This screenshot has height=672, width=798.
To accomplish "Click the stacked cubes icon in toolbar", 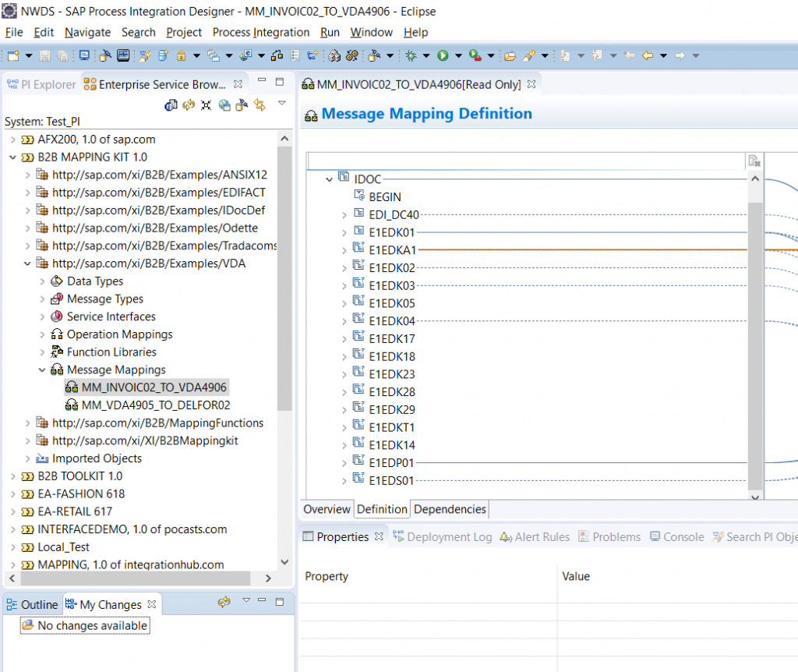I will pyautogui.click(x=334, y=55).
